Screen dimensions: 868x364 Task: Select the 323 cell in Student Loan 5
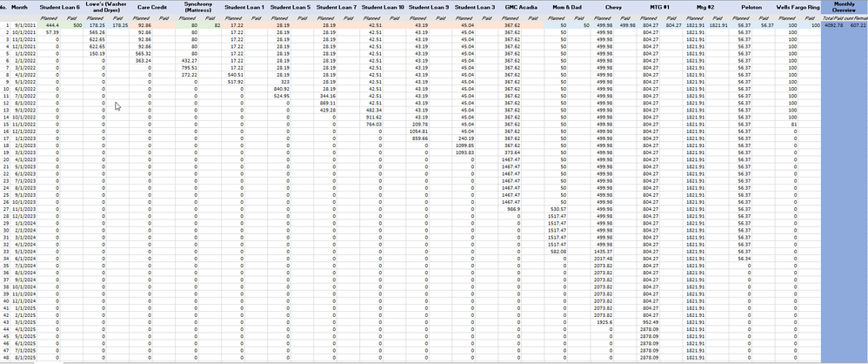(x=279, y=82)
